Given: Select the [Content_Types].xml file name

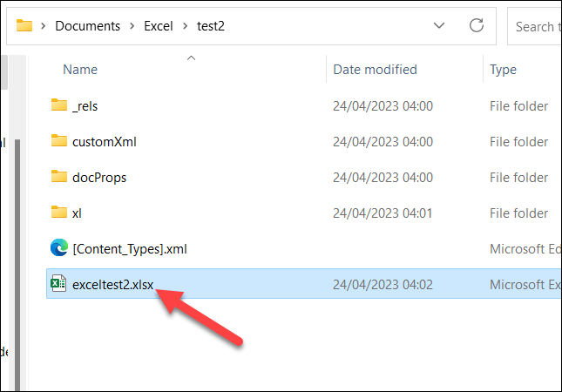Looking at the screenshot, I should [x=130, y=248].
